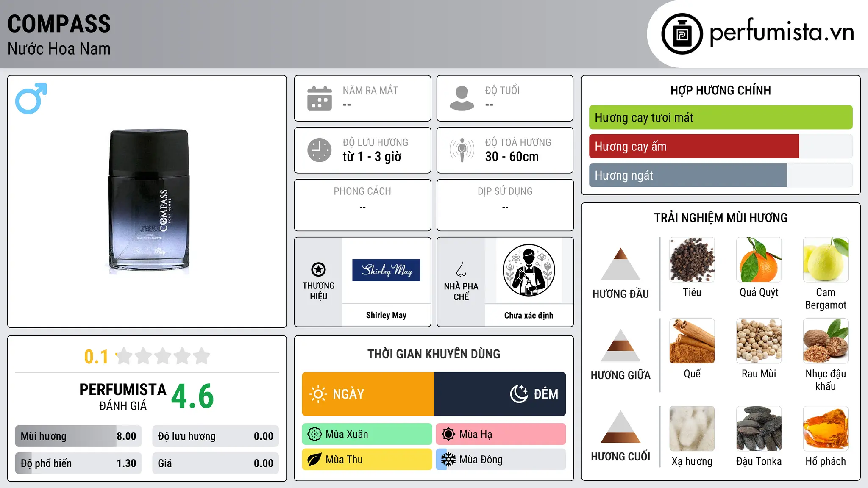The image size is (868, 488).
Task: Click the Giá 0.00 score bar
Action: [x=215, y=463]
